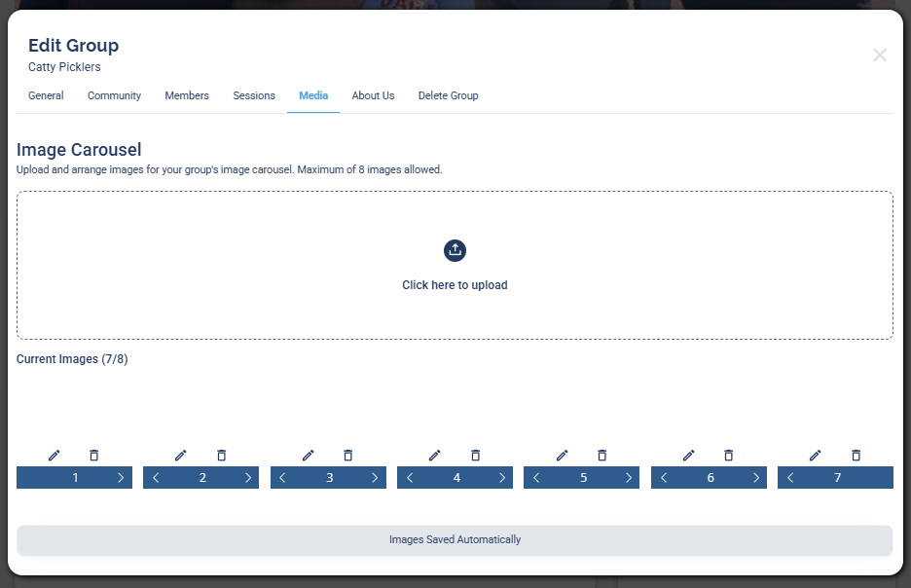The image size is (911, 588).
Task: Move image 7 left with the arrow
Action: point(790,478)
